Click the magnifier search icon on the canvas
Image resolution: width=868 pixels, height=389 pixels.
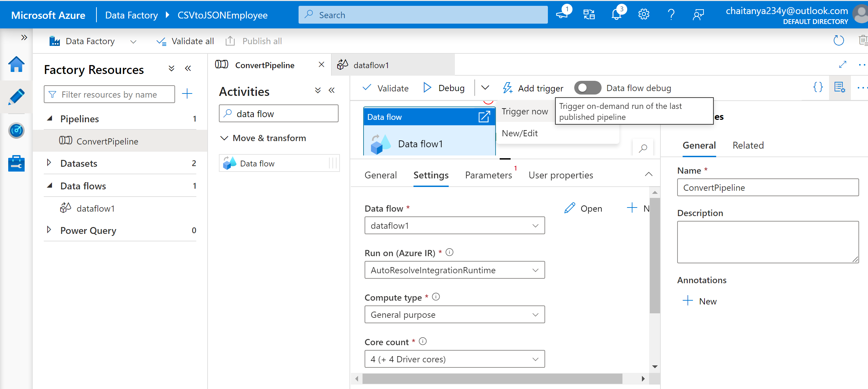643,148
